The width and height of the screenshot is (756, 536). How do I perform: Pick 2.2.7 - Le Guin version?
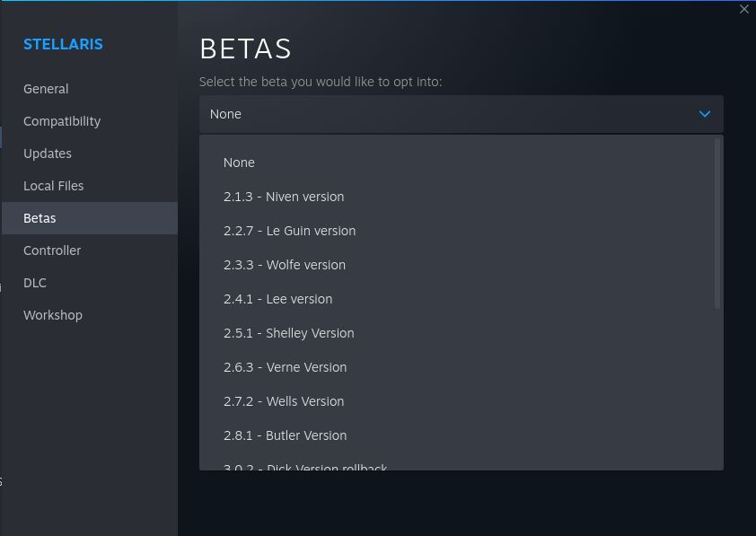tap(289, 231)
